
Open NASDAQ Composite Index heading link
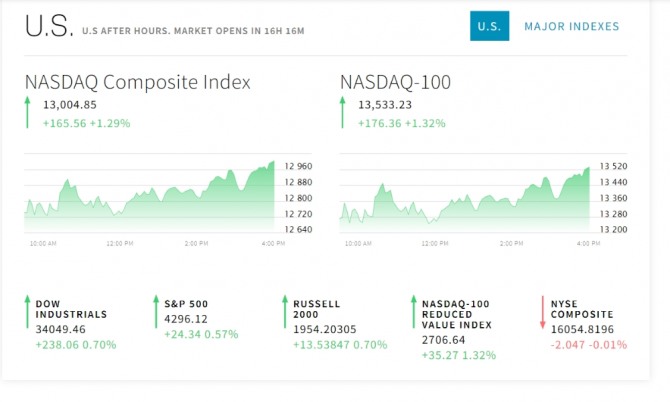138,82
